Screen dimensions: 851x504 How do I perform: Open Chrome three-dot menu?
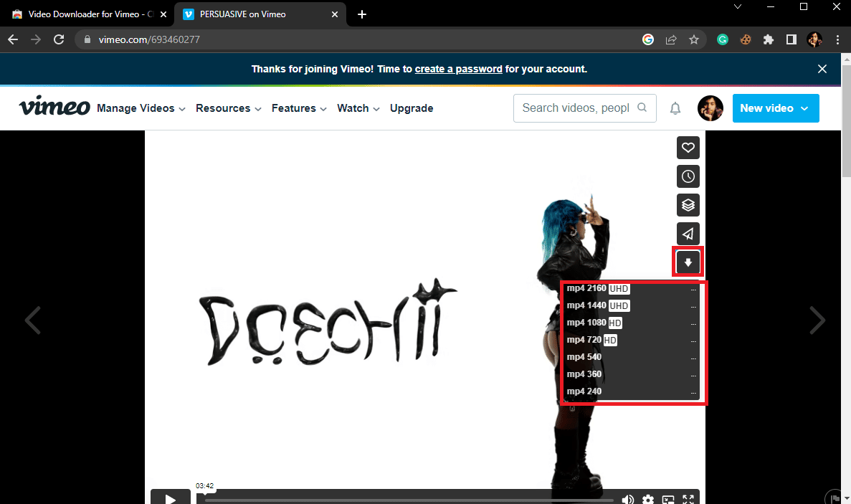click(x=837, y=39)
